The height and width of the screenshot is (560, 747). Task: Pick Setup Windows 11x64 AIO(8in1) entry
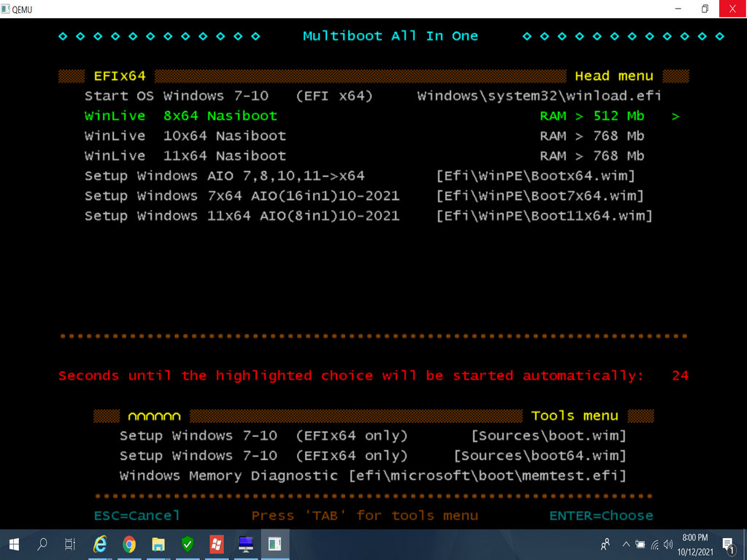pos(368,216)
